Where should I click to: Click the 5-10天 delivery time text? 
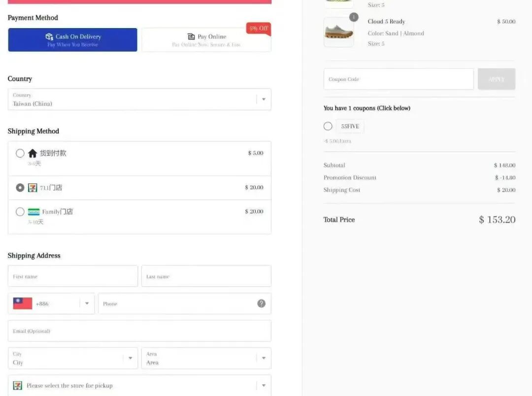click(x=35, y=222)
